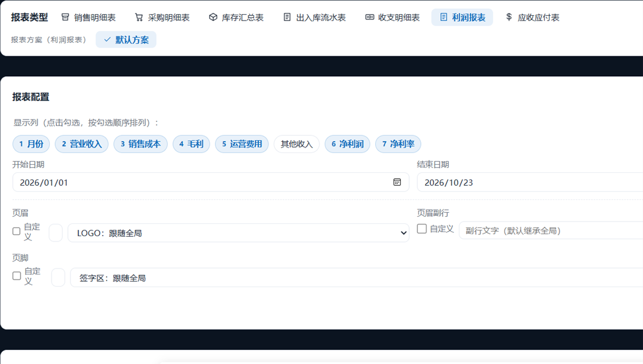Screen dimensions: 643x364
Task: Choose the 默认方案 report scheme
Action: (x=126, y=40)
